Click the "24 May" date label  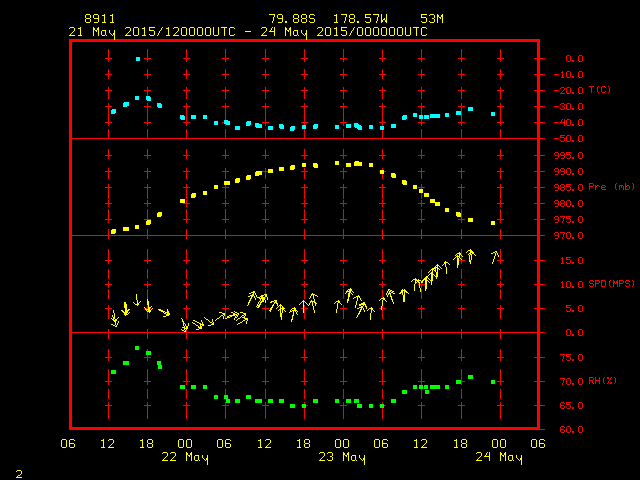499,457
